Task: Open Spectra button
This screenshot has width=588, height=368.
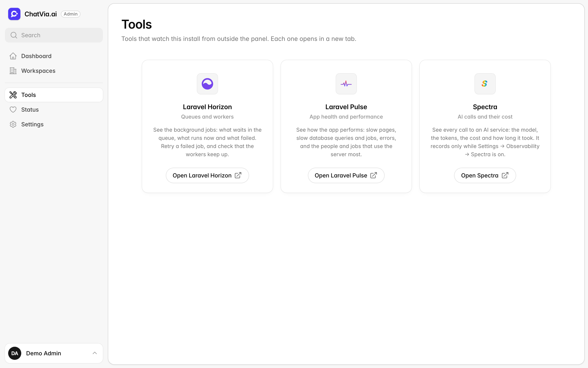Action: point(485,175)
